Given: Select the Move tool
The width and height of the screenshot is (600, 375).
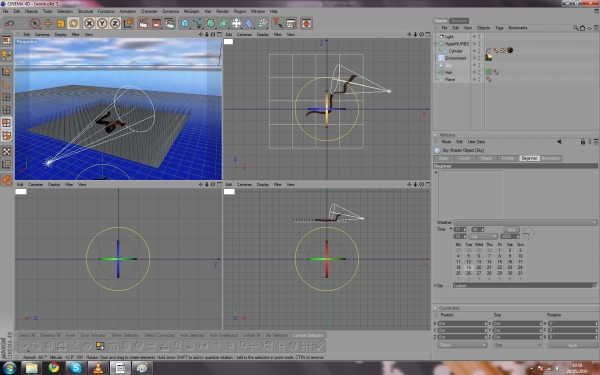Looking at the screenshot, I should click(48, 23).
